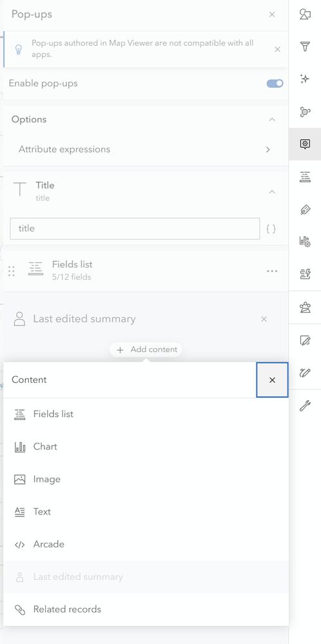
Task: Open the Configure charts sidebar icon
Action: coord(305,242)
